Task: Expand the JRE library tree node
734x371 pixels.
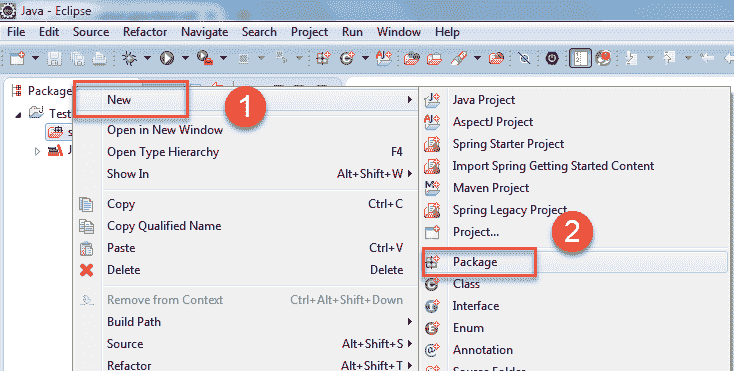Action: tap(37, 151)
